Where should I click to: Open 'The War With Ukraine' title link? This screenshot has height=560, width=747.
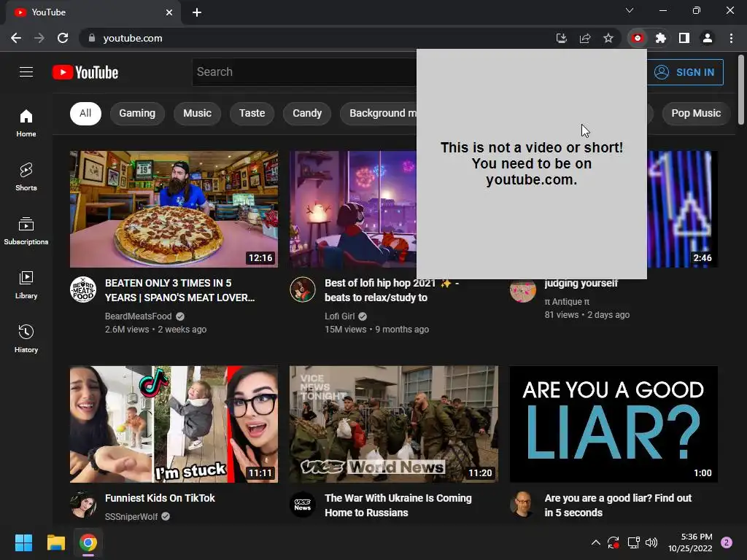(x=398, y=505)
